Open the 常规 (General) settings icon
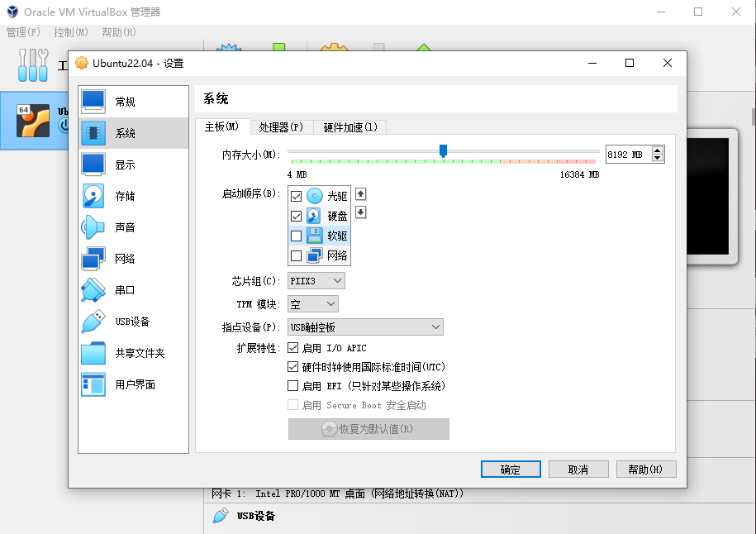Image resolution: width=756 pixels, height=534 pixels. pos(93,102)
